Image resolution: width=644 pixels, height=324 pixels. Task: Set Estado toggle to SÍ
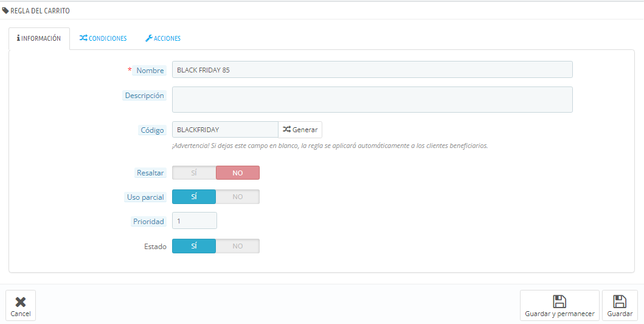click(x=194, y=246)
